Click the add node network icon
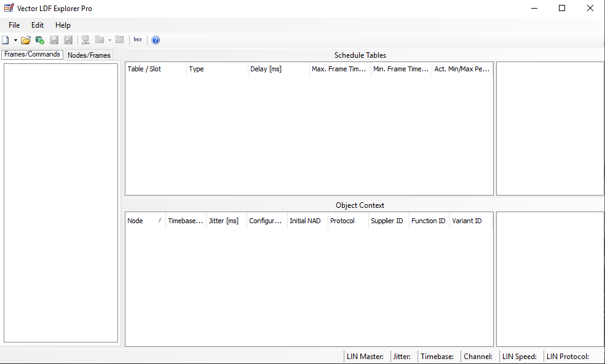This screenshot has height=364, width=605. coord(85,40)
